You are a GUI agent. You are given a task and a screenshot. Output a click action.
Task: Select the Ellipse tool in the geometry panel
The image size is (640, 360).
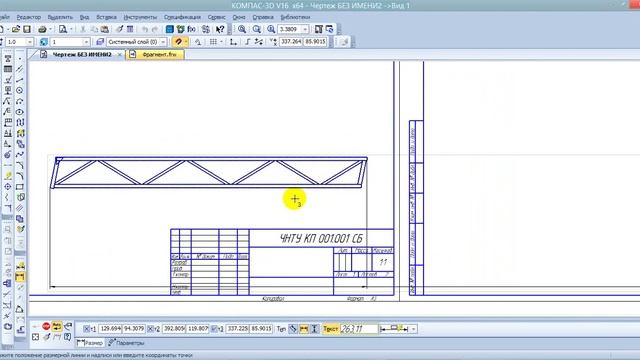pyautogui.click(x=20, y=111)
